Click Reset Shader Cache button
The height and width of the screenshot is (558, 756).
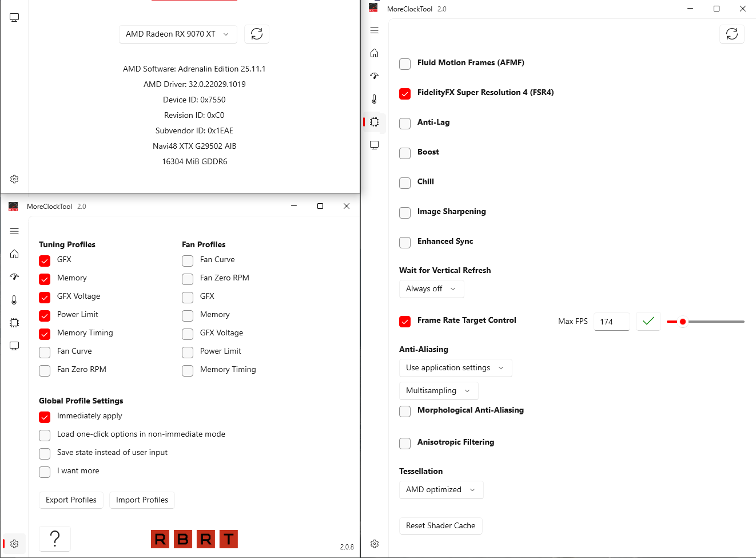[x=441, y=526]
